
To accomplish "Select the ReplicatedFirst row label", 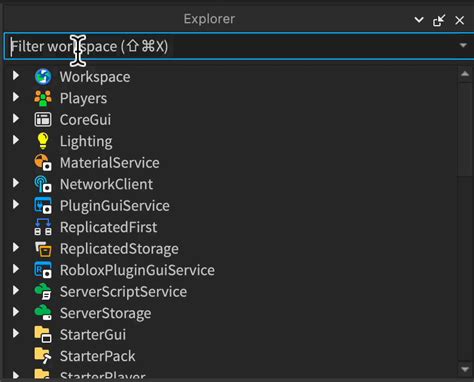I will pyautogui.click(x=108, y=227).
